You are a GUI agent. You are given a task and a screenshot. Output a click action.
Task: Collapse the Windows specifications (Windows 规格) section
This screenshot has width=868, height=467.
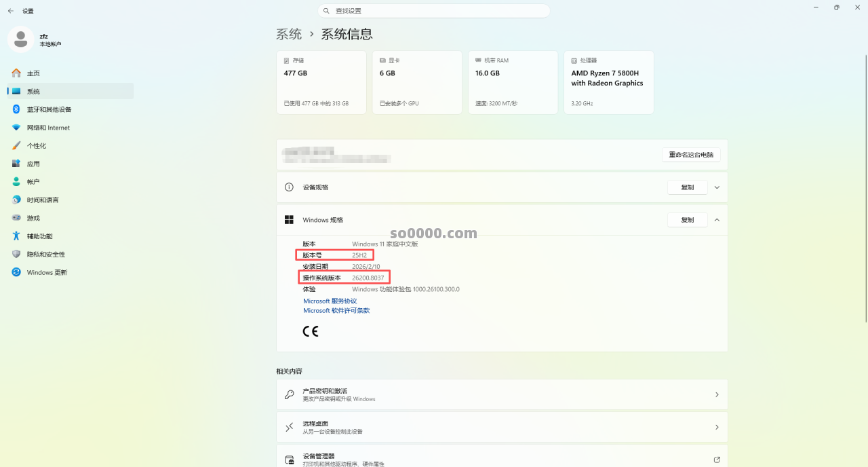pos(717,220)
